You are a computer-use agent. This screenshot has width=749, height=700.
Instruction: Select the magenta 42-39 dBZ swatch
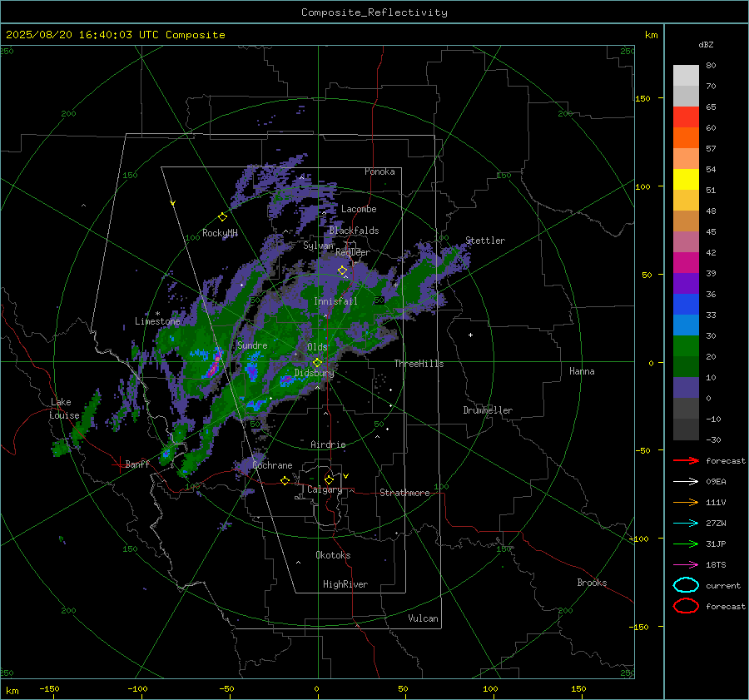coord(686,263)
